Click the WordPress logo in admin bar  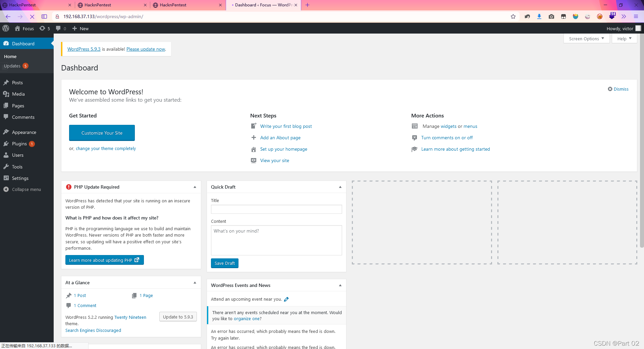click(x=6, y=29)
